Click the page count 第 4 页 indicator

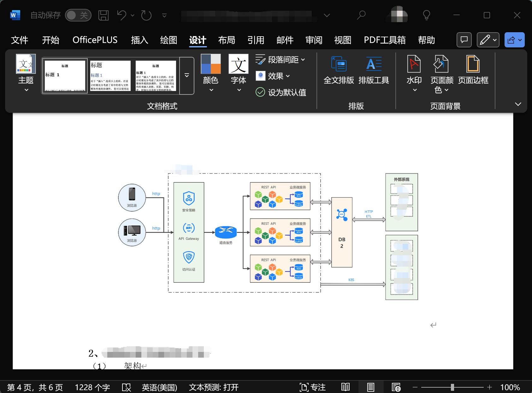[35, 387]
